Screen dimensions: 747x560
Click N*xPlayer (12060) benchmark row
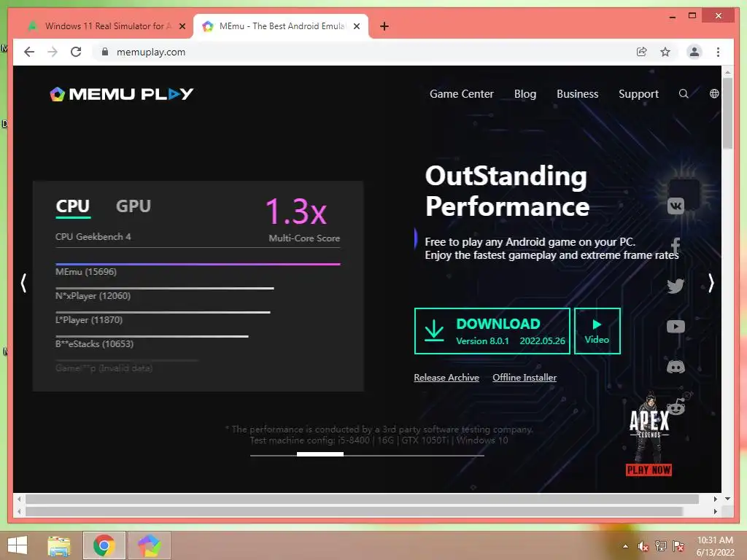point(164,295)
